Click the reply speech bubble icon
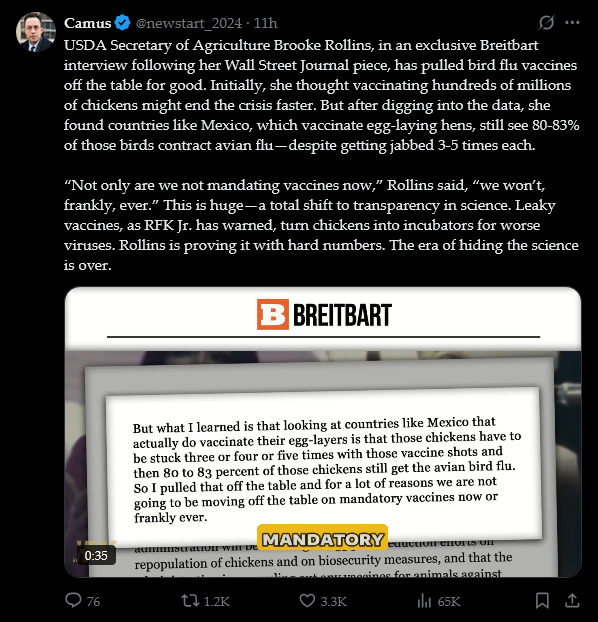The width and height of the screenshot is (598, 622). click(73, 600)
